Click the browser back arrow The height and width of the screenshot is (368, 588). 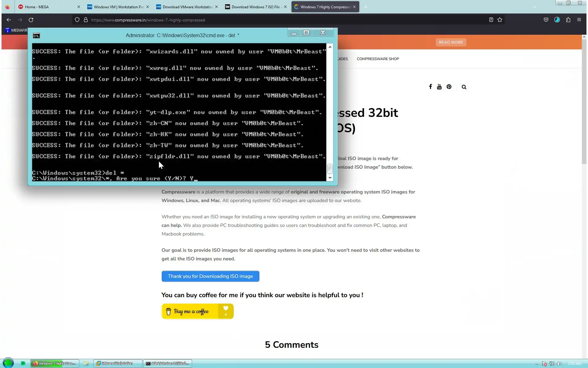click(x=9, y=20)
